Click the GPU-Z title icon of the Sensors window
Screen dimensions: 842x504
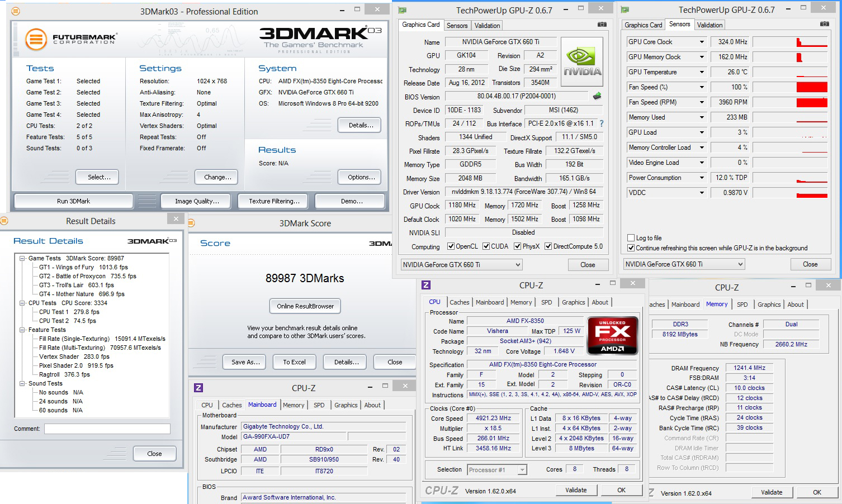[625, 9]
